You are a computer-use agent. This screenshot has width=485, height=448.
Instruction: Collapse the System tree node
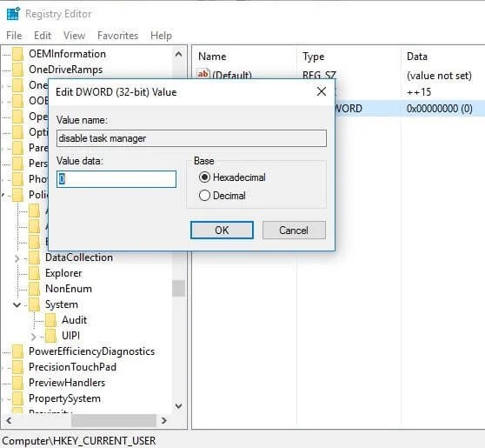click(x=17, y=305)
